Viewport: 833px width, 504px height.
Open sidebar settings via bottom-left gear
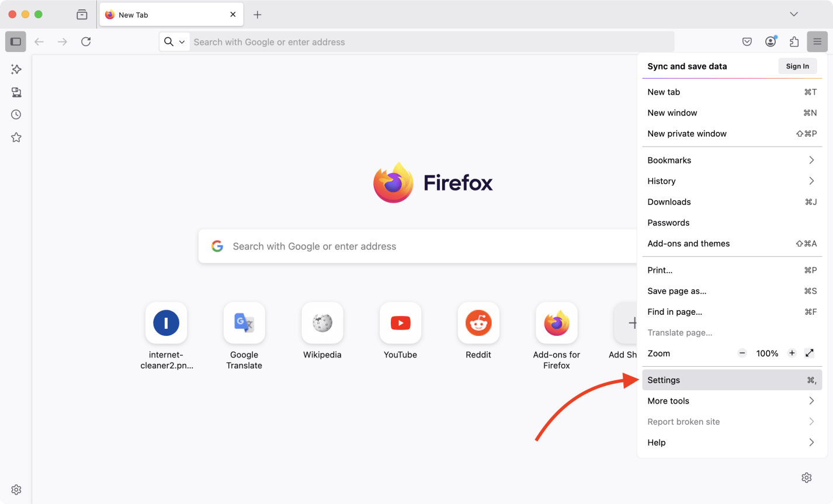[16, 489]
